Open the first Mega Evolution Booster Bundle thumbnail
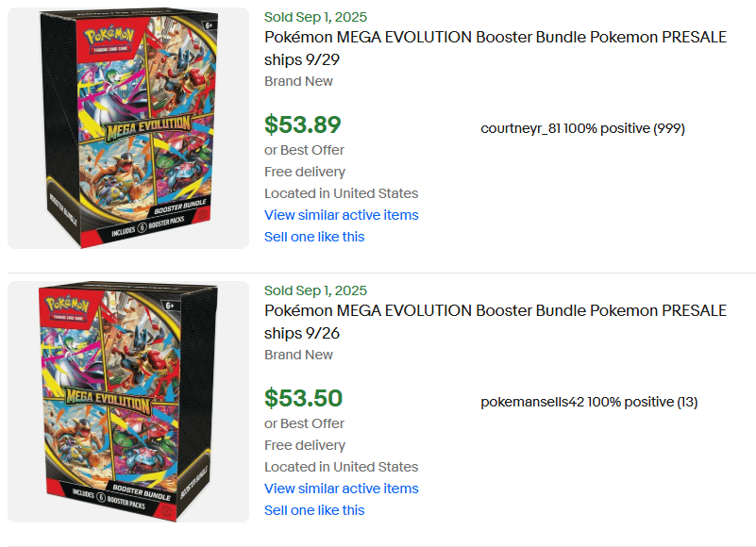The width and height of the screenshot is (756, 547). coord(128,128)
